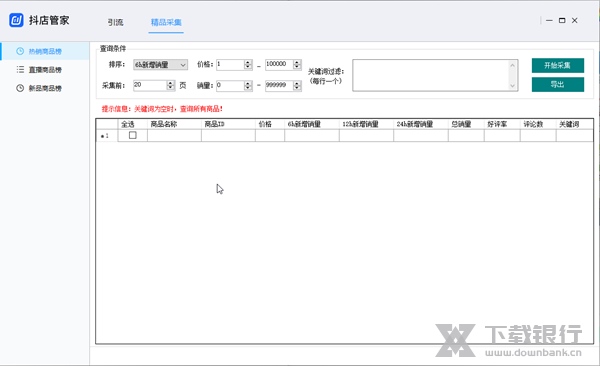Close the 抖店管家 window
Viewport: 600px width, 366px height.
pyautogui.click(x=574, y=20)
